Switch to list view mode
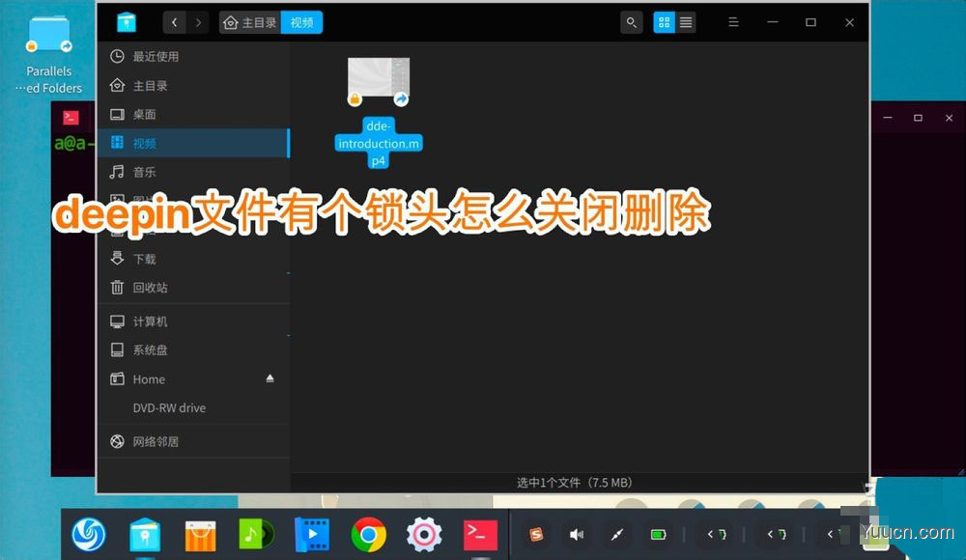966x560 pixels. tap(685, 21)
